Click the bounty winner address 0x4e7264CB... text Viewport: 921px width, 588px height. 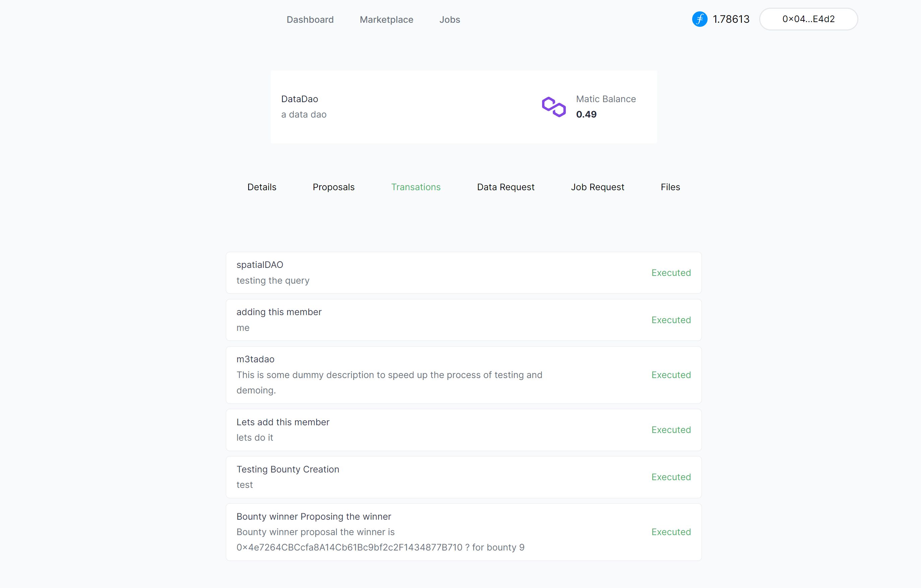(x=349, y=547)
